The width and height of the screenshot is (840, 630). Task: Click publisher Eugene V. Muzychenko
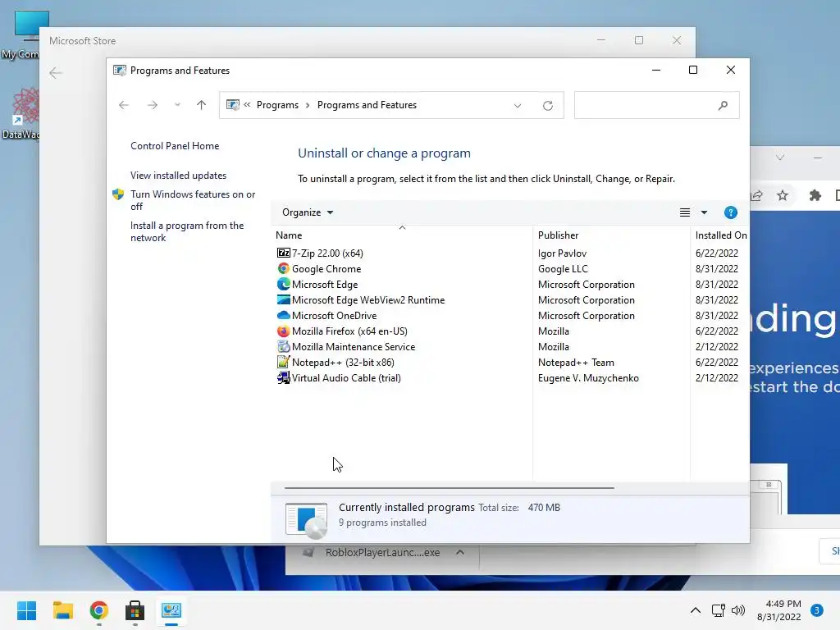[x=588, y=377]
